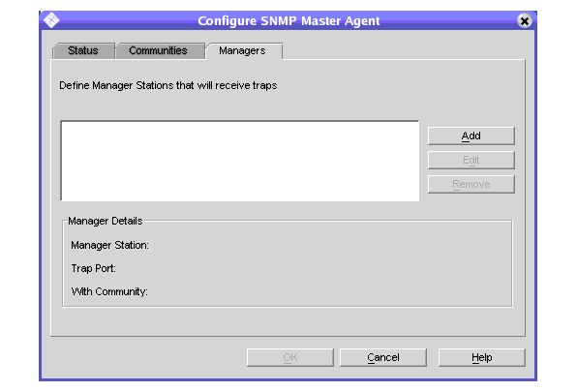The image size is (577, 392).
Task: Close the Configure SNMP Master Agent dialog
Action: coord(525,20)
